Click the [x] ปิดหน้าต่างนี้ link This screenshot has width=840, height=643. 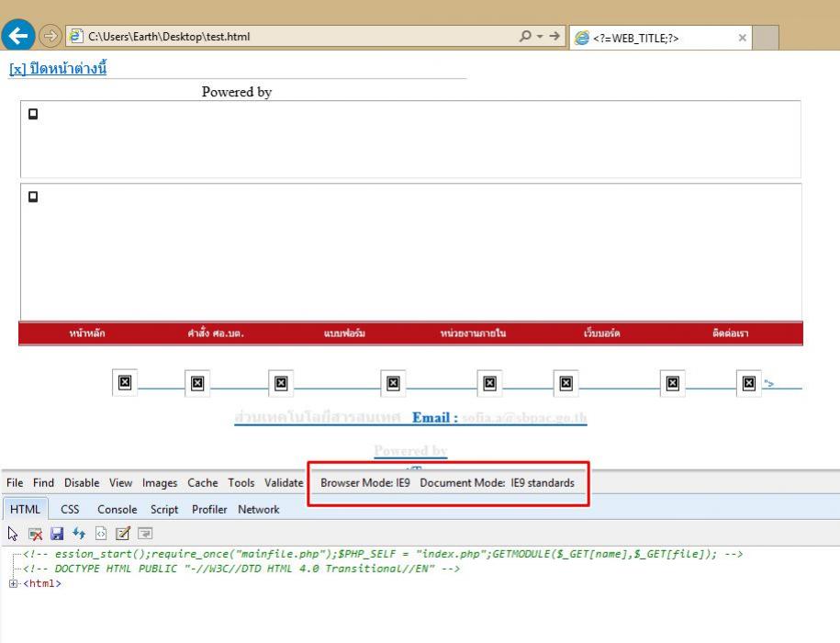(58, 69)
